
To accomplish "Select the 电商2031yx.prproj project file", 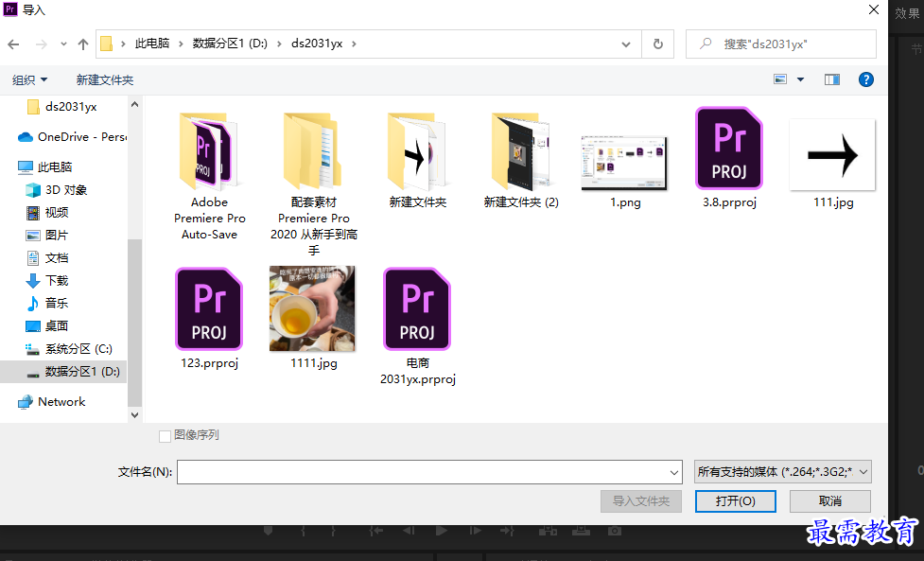I will click(x=418, y=326).
